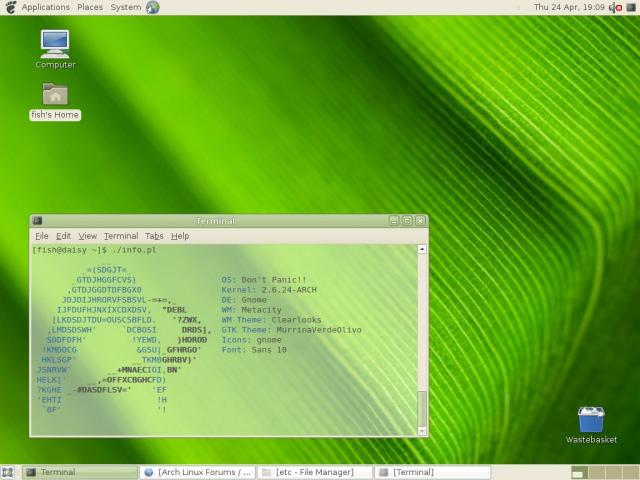Switch to the second workspace in switcher
Screen dimensions: 640x480
point(596,472)
